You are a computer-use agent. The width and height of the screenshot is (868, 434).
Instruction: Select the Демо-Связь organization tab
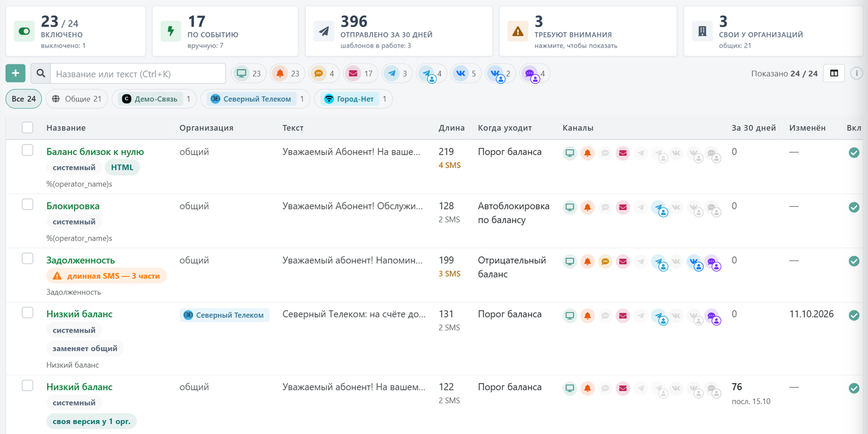(x=155, y=99)
